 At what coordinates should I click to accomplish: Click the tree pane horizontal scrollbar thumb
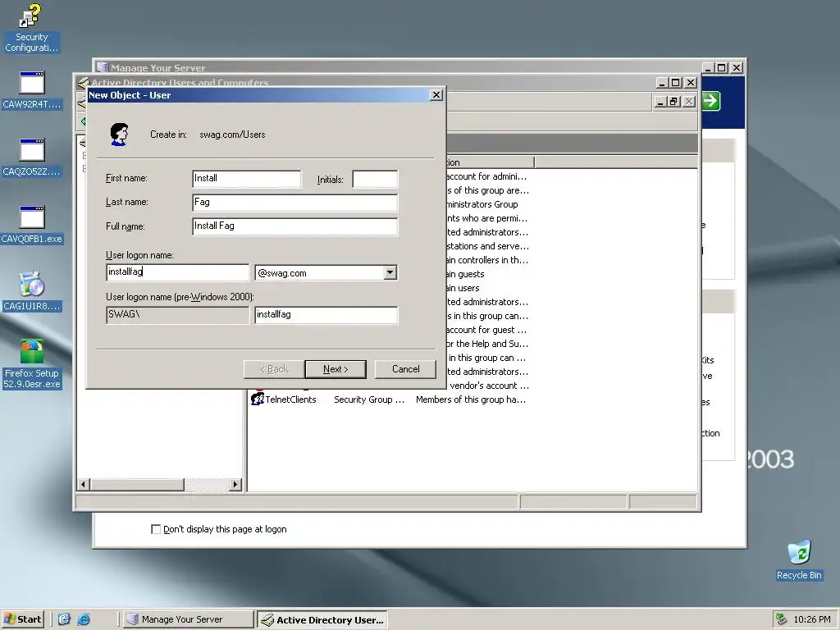coord(137,484)
